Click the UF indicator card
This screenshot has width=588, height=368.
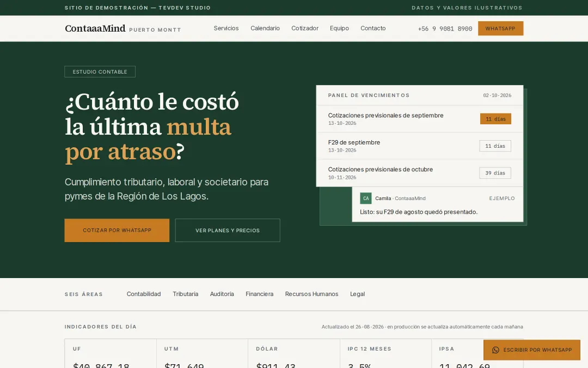point(111,353)
